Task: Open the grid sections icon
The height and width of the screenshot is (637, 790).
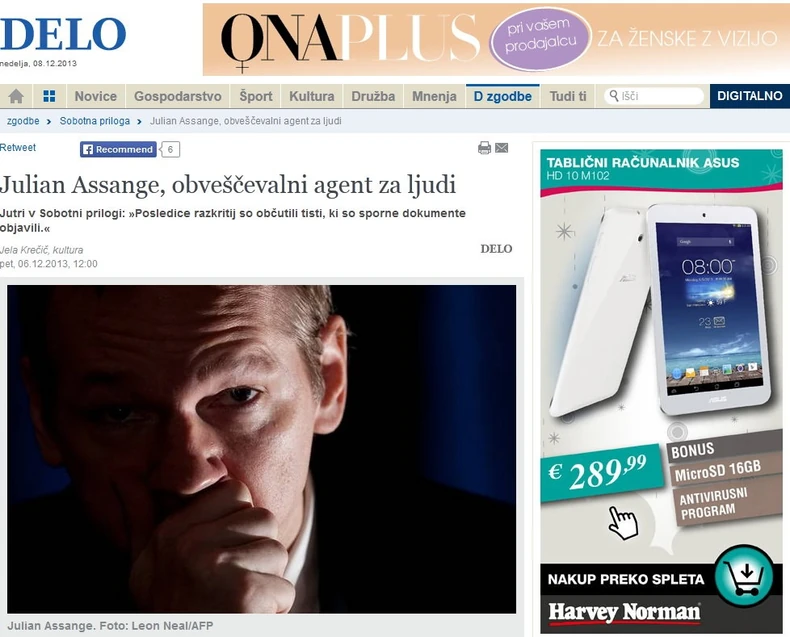Action: 49,96
